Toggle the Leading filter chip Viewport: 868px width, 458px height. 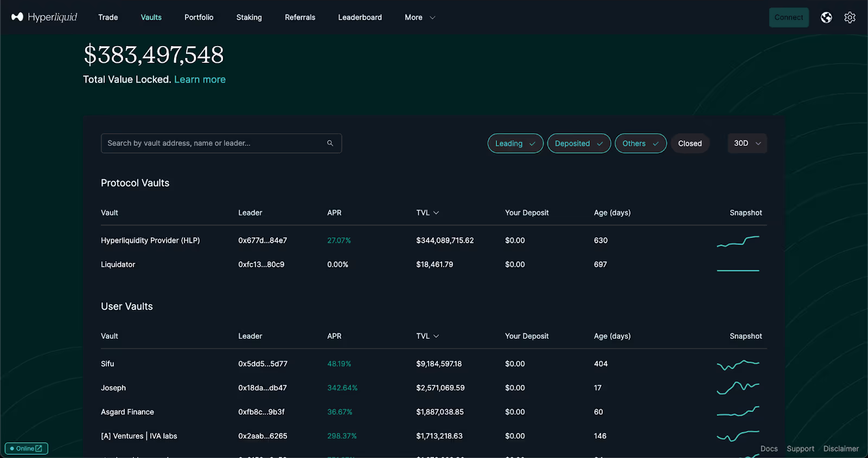click(x=515, y=143)
